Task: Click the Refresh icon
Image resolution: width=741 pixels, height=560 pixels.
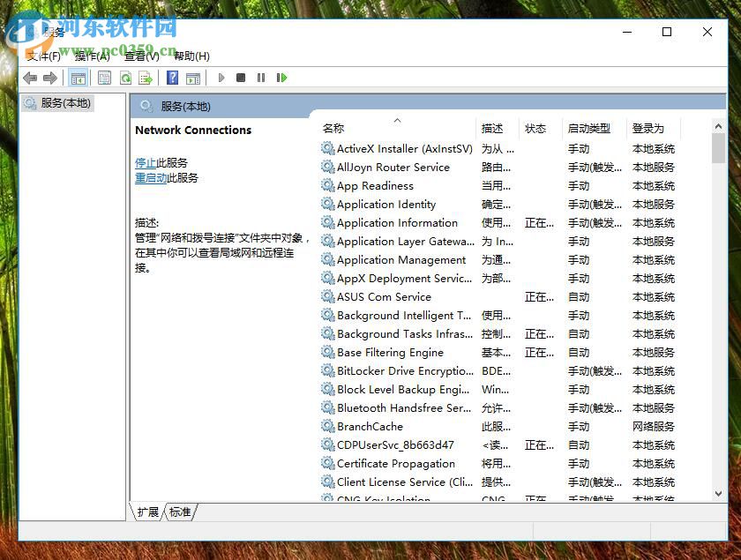Action: pos(126,78)
